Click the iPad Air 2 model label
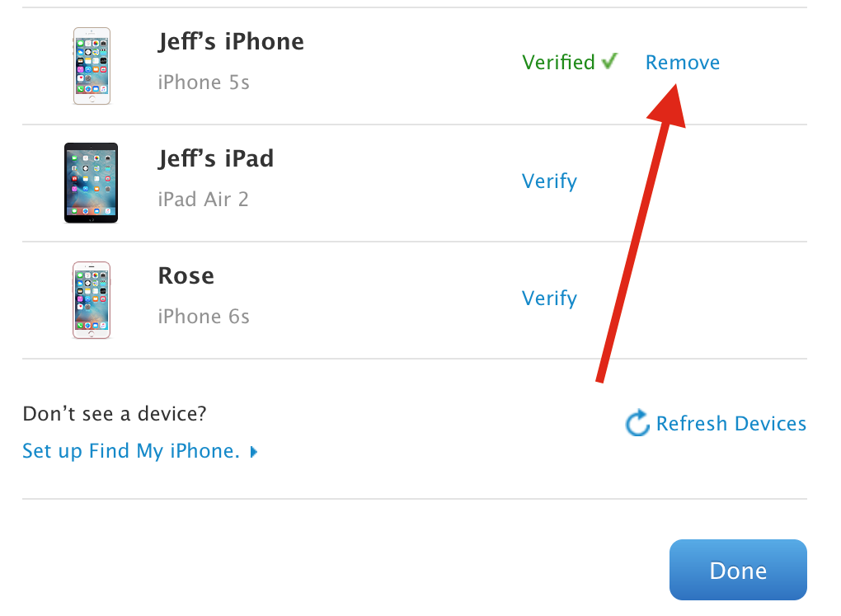This screenshot has width=841, height=616. coord(204,199)
